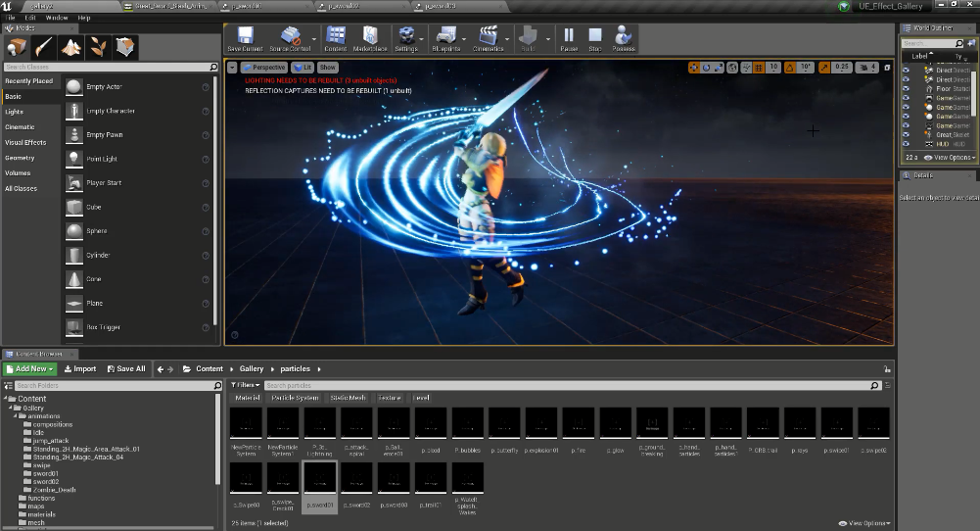Screen dimensions: 980x531
Task: Open File menu
Action: (11, 18)
